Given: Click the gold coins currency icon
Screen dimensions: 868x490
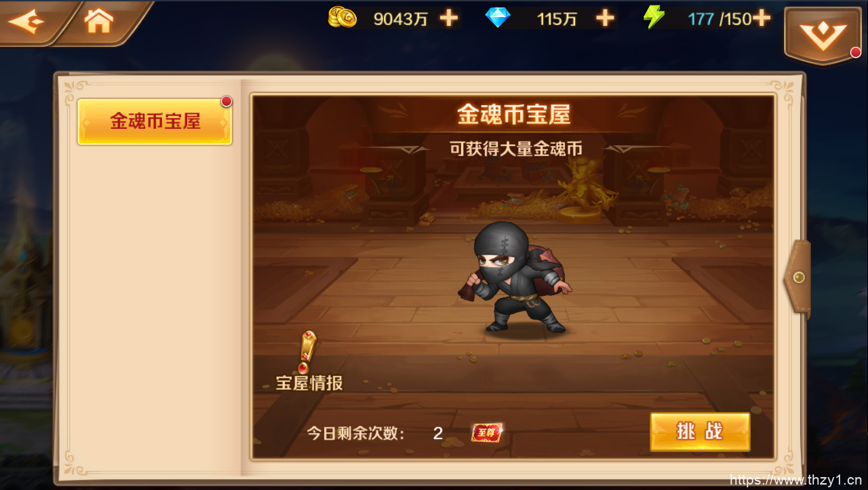Looking at the screenshot, I should tap(342, 17).
